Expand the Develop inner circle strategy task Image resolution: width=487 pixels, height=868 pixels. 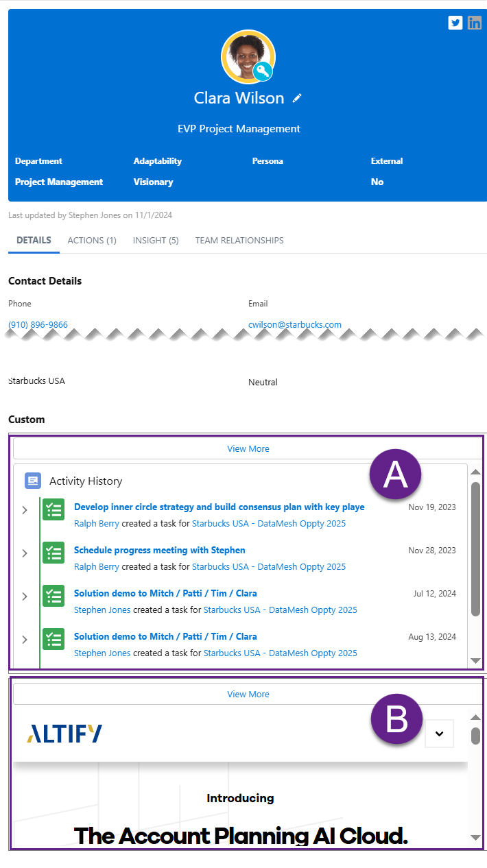point(25,510)
